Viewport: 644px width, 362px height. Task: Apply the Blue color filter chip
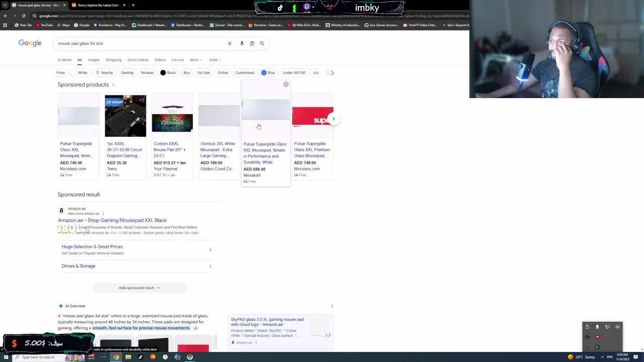(x=268, y=73)
